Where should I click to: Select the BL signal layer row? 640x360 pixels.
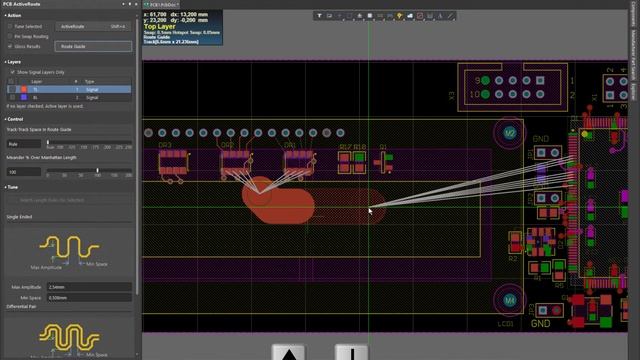pos(69,98)
